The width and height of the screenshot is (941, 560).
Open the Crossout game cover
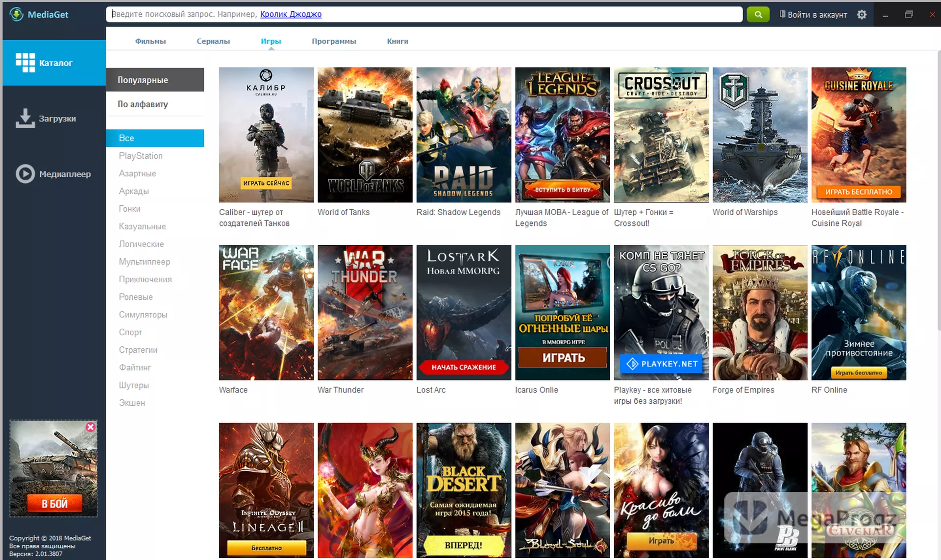(x=661, y=135)
